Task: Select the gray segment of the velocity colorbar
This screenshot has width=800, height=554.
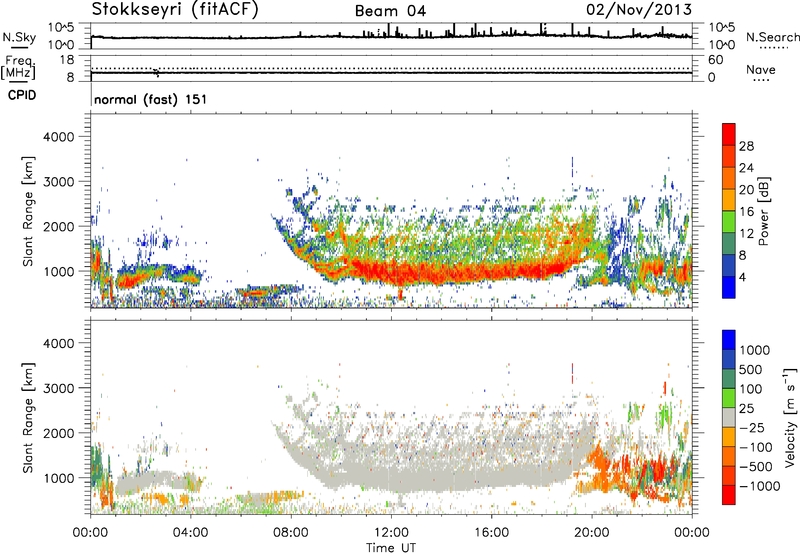Action: coord(729,417)
